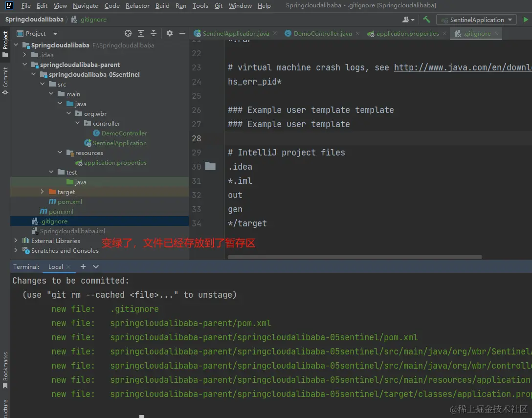Open the Run menu

pyautogui.click(x=181, y=5)
